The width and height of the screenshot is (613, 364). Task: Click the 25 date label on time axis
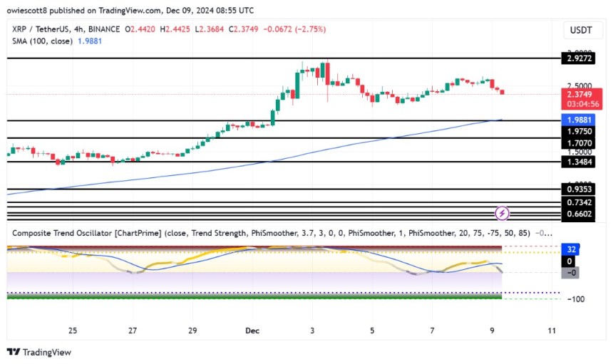click(x=73, y=331)
